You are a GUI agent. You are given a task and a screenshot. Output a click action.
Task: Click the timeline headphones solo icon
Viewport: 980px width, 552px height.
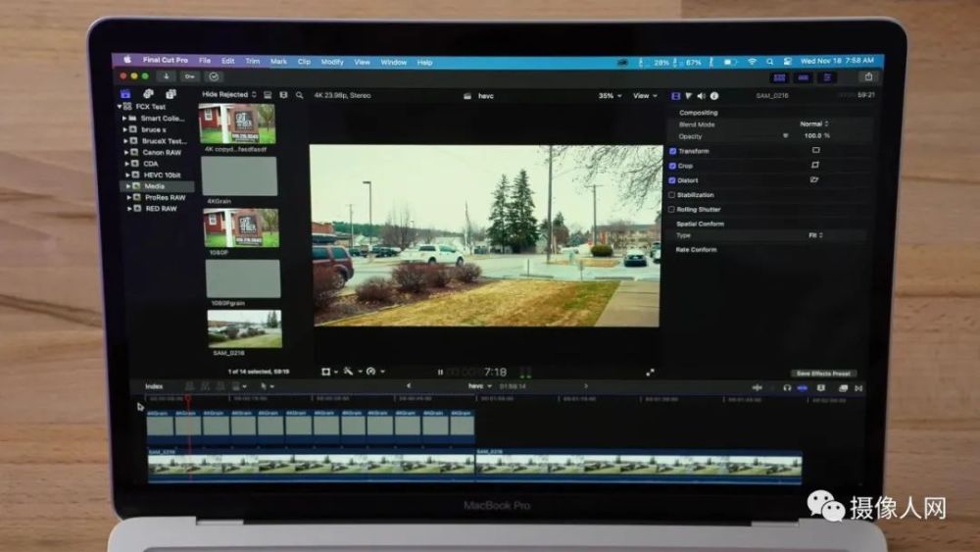(x=787, y=388)
